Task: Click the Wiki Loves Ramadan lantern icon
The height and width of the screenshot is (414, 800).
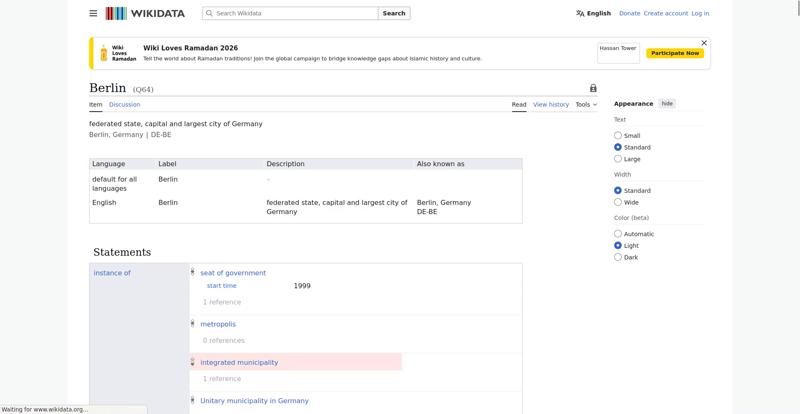Action: (x=102, y=53)
